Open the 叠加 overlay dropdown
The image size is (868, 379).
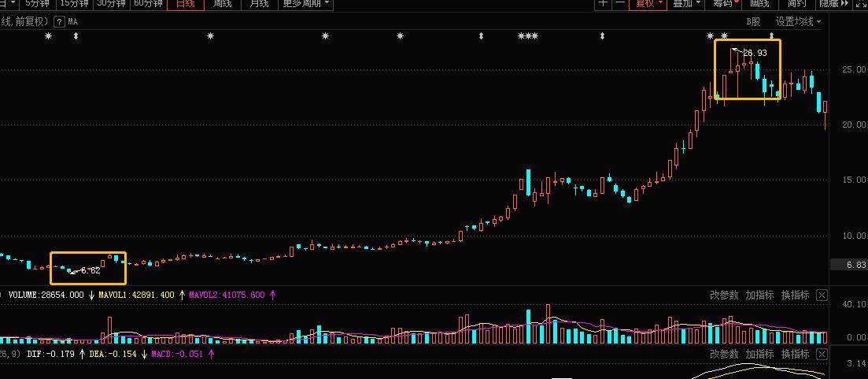(687, 3)
